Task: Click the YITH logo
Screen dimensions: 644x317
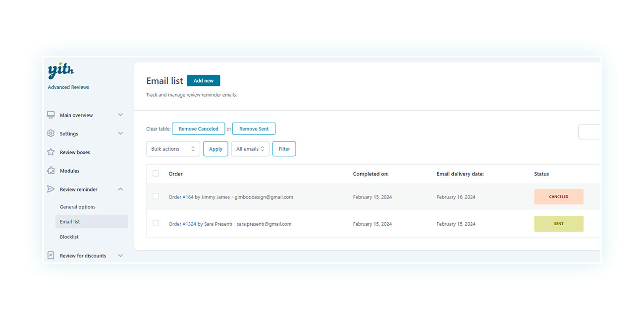Action: 60,70
